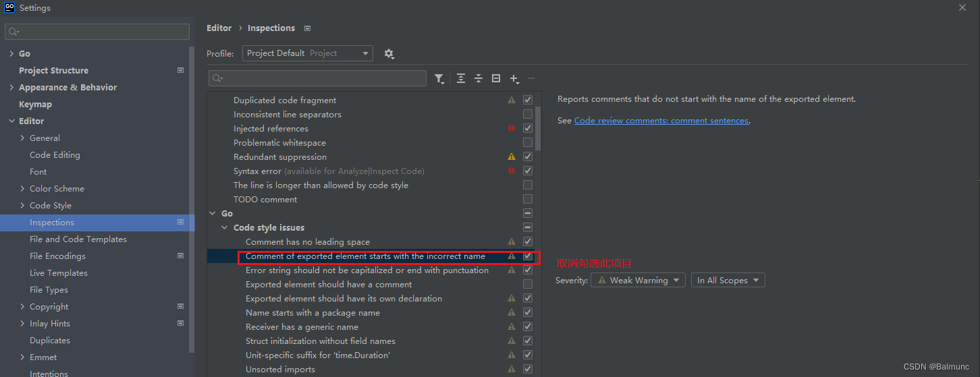The image size is (980, 377).
Task: Toggle Code style issues group checkbox
Action: [528, 227]
